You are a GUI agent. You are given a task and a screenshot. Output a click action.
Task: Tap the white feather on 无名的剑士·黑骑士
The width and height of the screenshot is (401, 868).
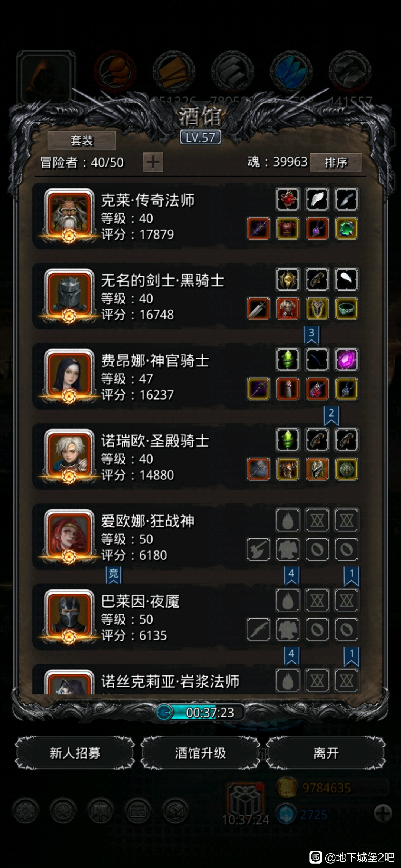(346, 279)
